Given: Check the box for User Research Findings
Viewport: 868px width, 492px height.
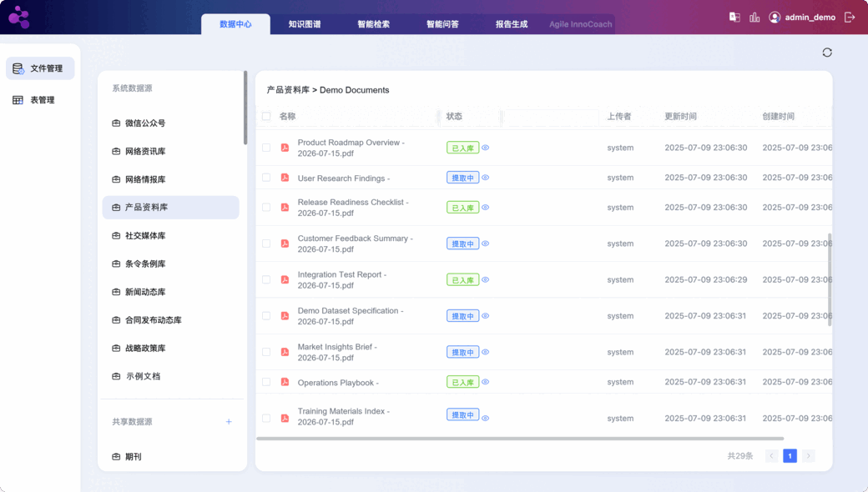Looking at the screenshot, I should click(x=266, y=178).
